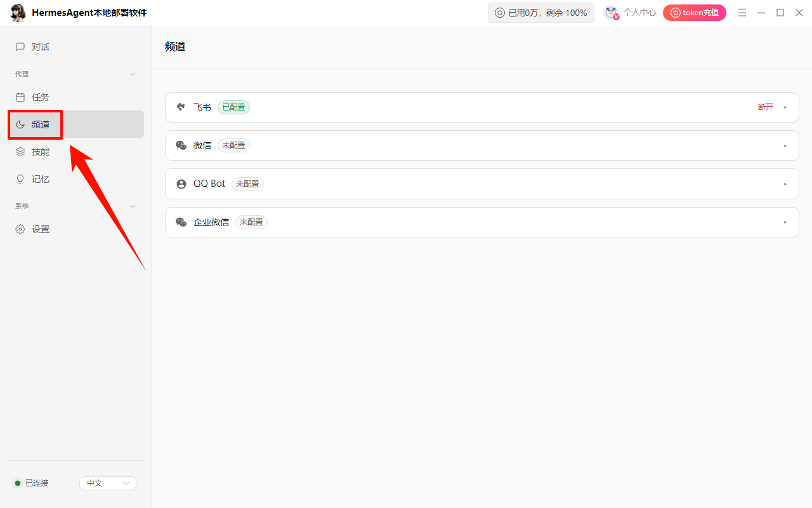The height and width of the screenshot is (508, 812).
Task: Click the 飞书 channel name
Action: pyautogui.click(x=202, y=107)
